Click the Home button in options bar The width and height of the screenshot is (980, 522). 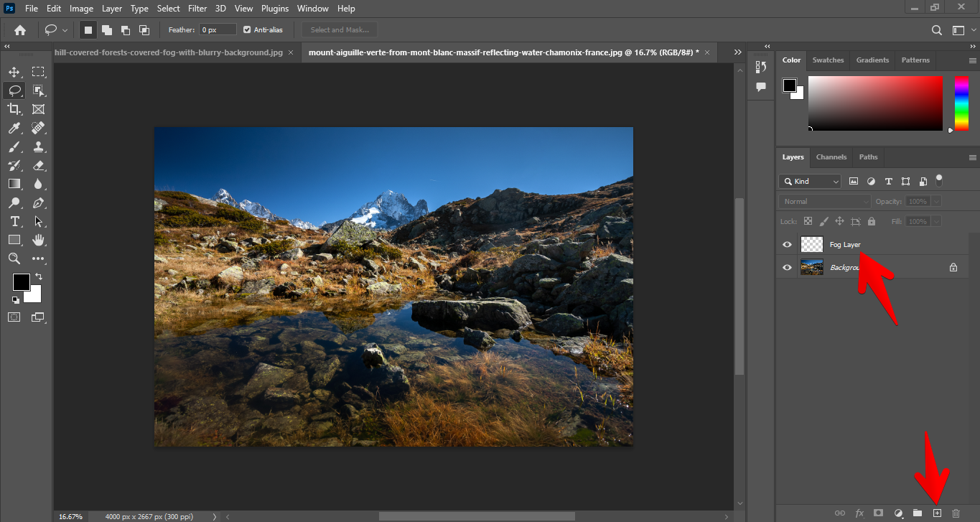(20, 30)
